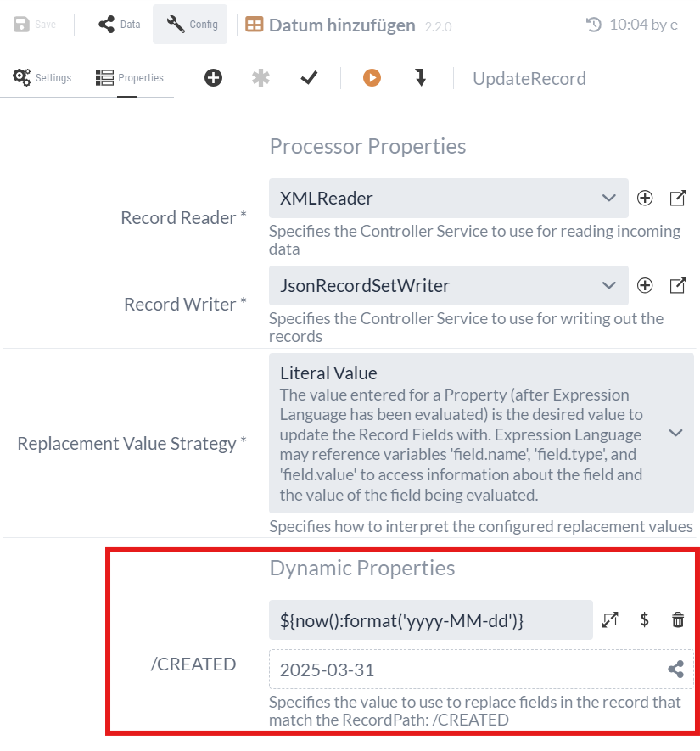Image resolution: width=700 pixels, height=751 pixels.
Task: Switch to the Properties tab
Action: pyautogui.click(x=129, y=77)
